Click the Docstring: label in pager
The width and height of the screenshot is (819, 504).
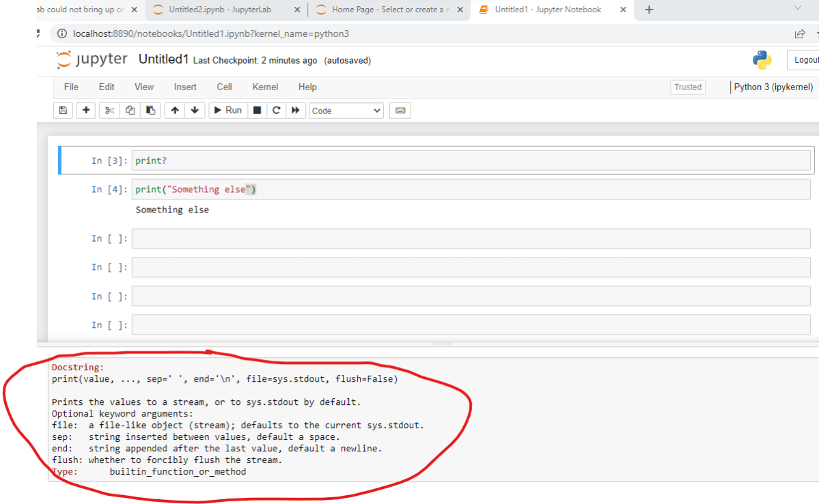click(x=78, y=367)
